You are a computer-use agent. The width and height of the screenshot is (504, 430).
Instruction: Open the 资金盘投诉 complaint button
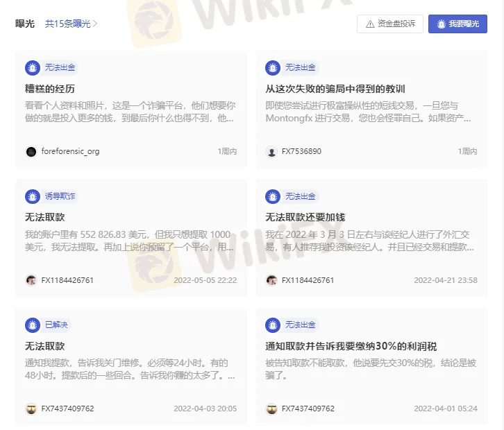tap(390, 24)
